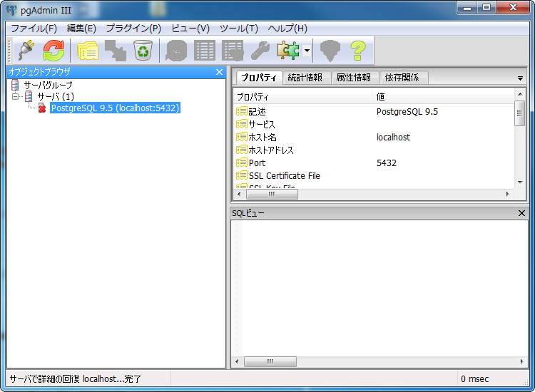Screen dimensions: 535x392
Task: Select the サーバグループ tree item
Action: pos(48,85)
